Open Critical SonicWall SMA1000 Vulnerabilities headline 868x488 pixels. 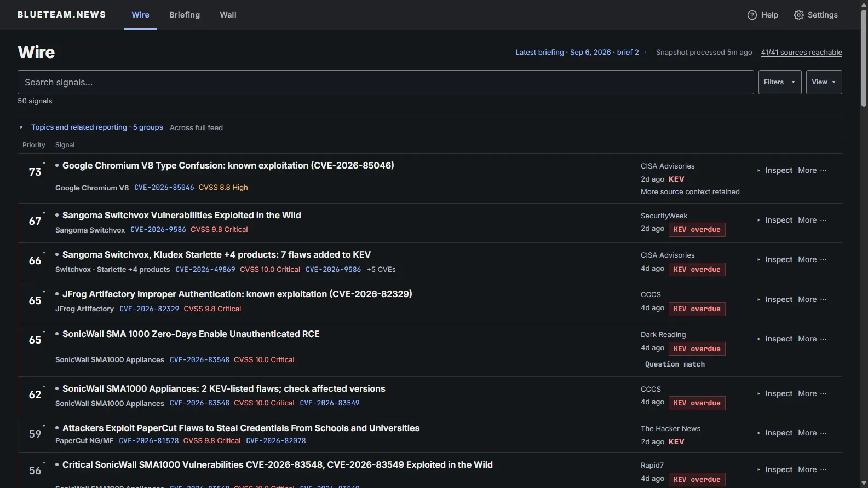[278, 464]
